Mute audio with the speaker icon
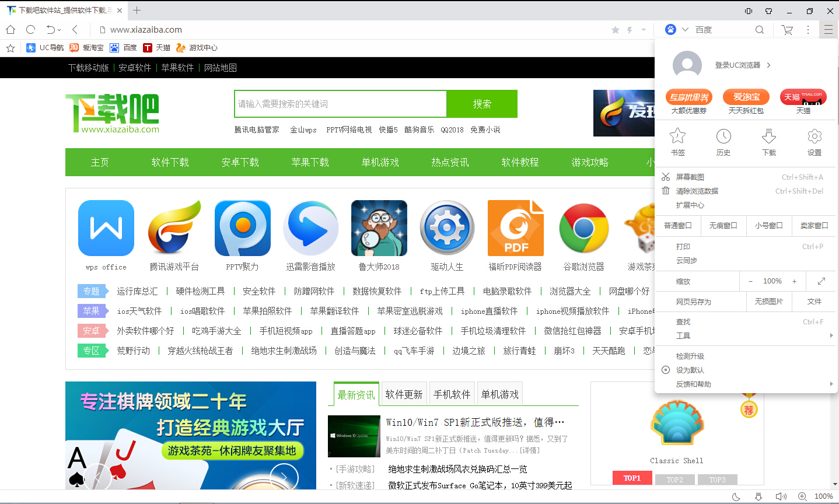839x504 pixels. pos(781,496)
